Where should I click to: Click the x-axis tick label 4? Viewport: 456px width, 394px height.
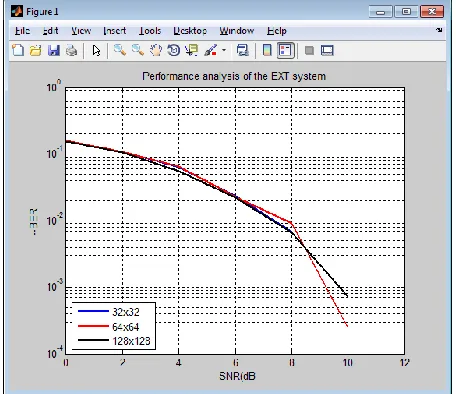pyautogui.click(x=178, y=362)
